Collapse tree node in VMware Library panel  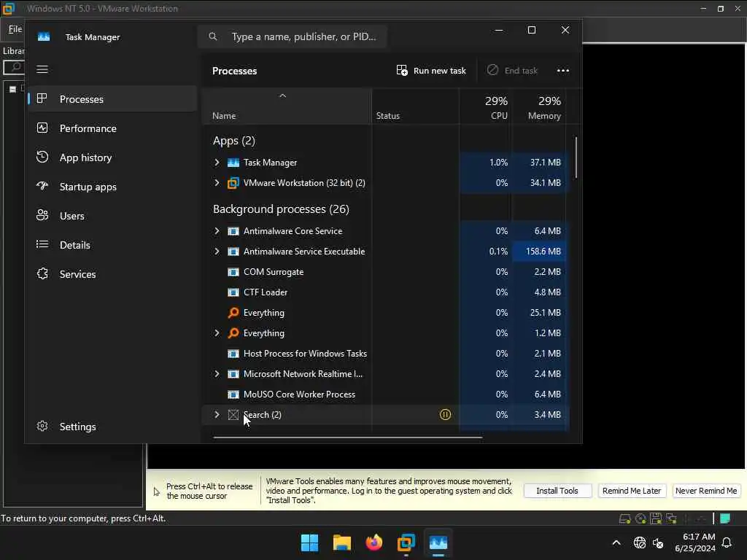click(13, 89)
